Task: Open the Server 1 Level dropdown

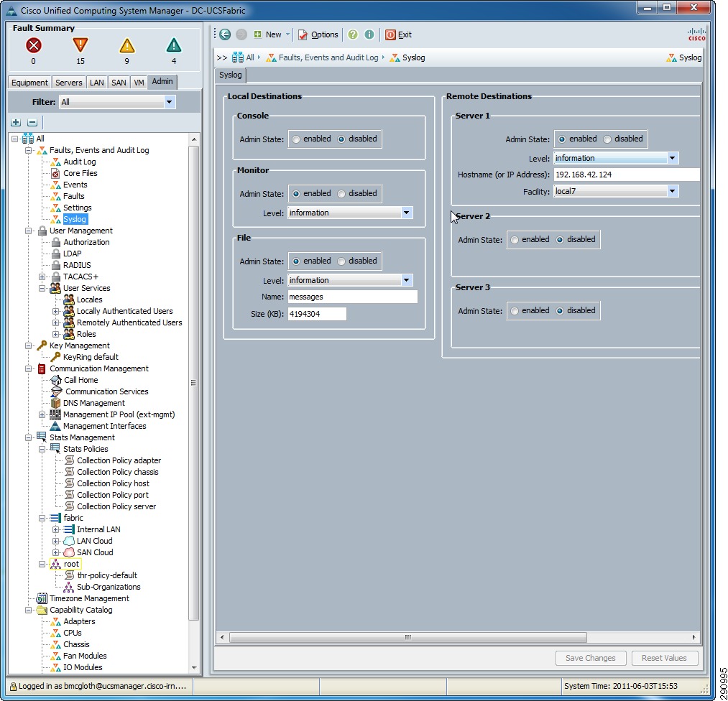Action: (x=672, y=158)
